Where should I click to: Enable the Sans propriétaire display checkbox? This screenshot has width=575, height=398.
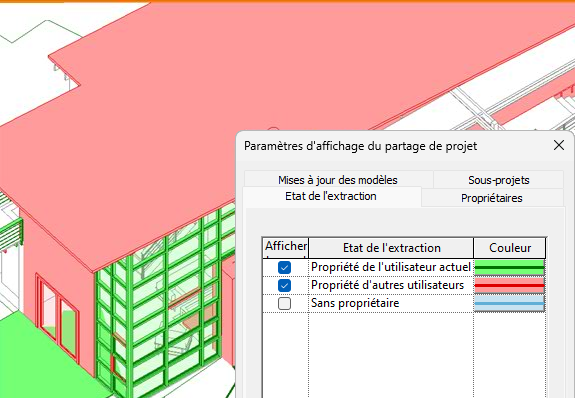(x=285, y=303)
